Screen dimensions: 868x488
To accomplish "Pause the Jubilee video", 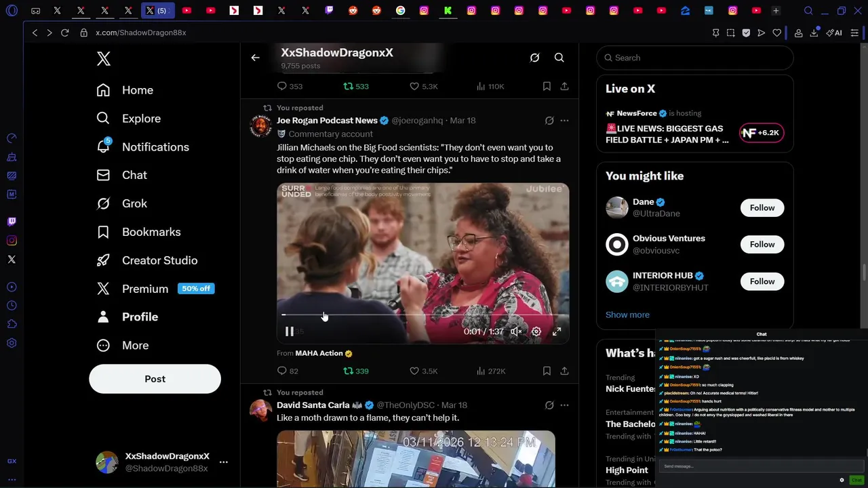I will click(290, 331).
